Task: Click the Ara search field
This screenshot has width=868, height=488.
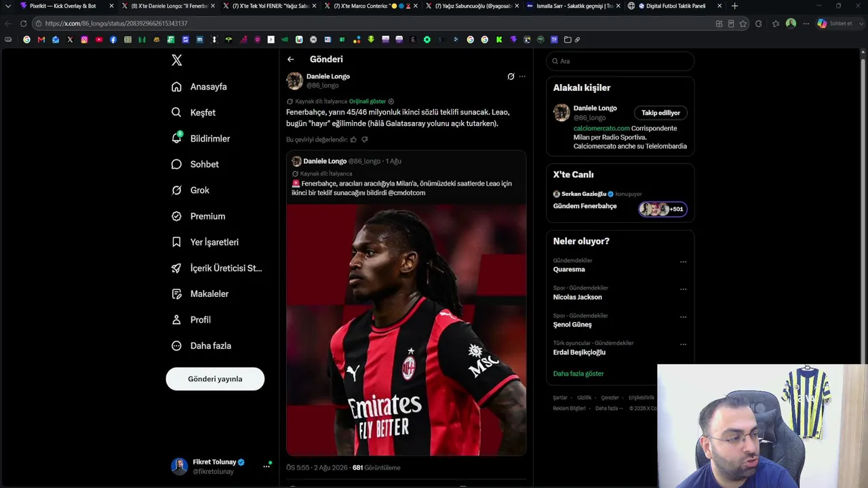Action: (x=620, y=61)
